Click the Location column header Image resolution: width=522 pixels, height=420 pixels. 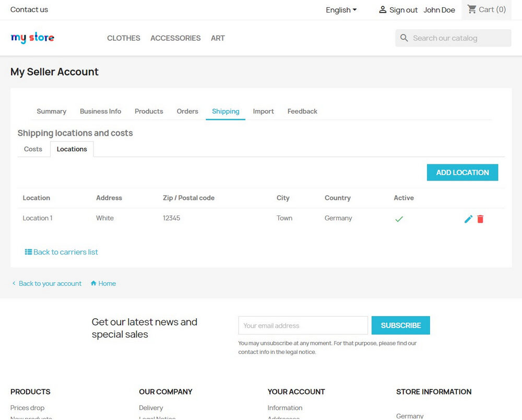[x=37, y=198]
